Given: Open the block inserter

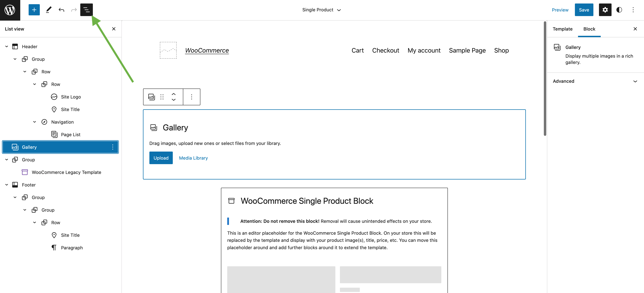Looking at the screenshot, I should [34, 10].
